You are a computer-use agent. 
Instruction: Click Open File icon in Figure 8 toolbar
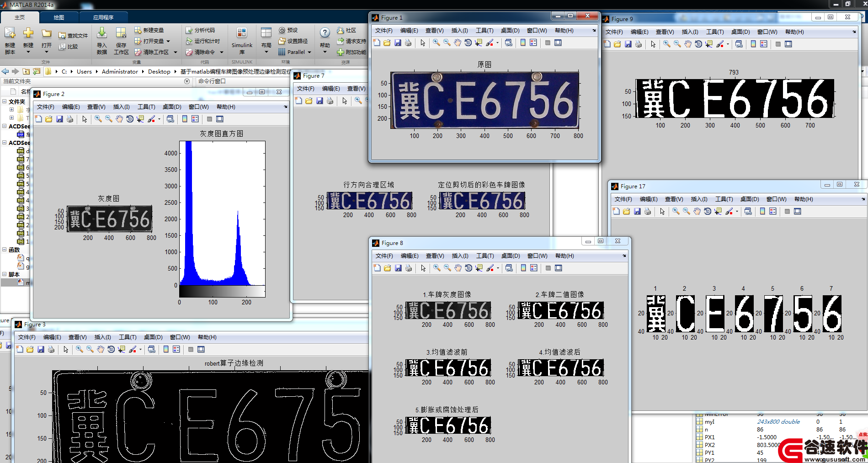click(x=388, y=268)
